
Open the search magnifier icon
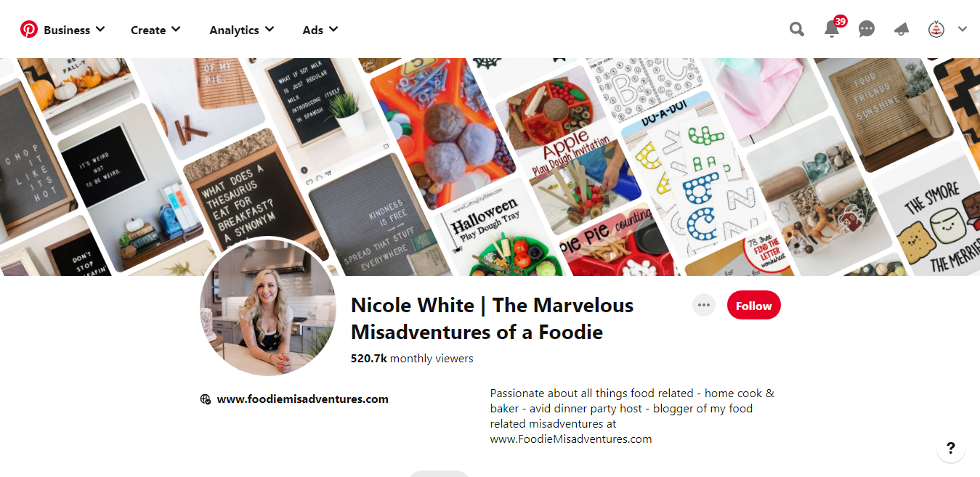pos(797,30)
